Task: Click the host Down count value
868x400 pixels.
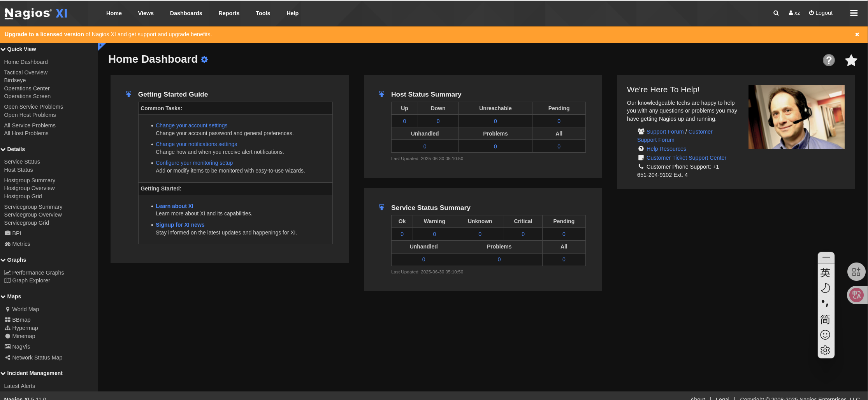Action: click(x=438, y=121)
